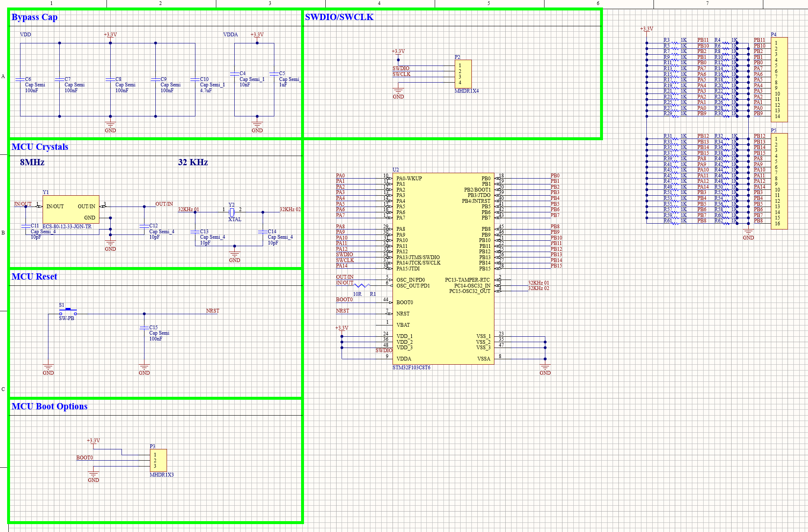Select capacitor C12 10pF symbol
Viewport: 808px width, 532px height.
144,226
